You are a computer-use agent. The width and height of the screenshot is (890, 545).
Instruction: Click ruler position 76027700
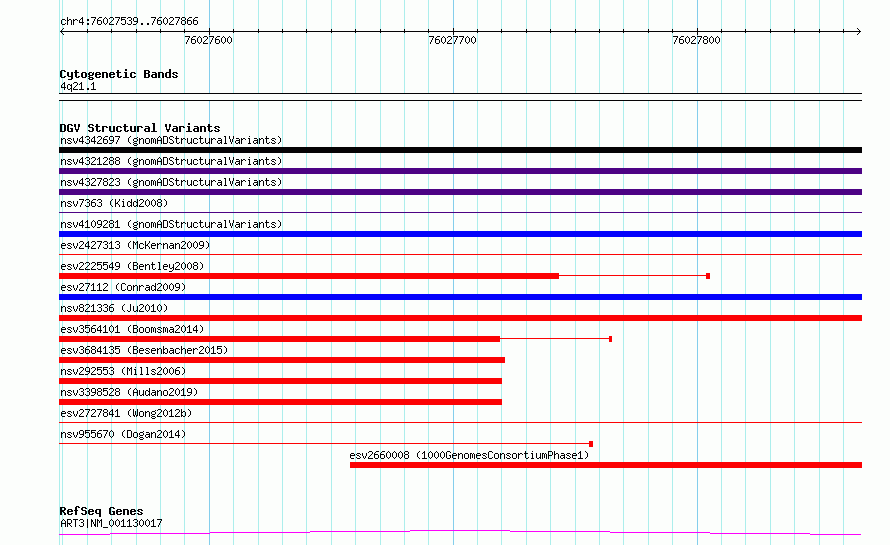click(x=452, y=40)
